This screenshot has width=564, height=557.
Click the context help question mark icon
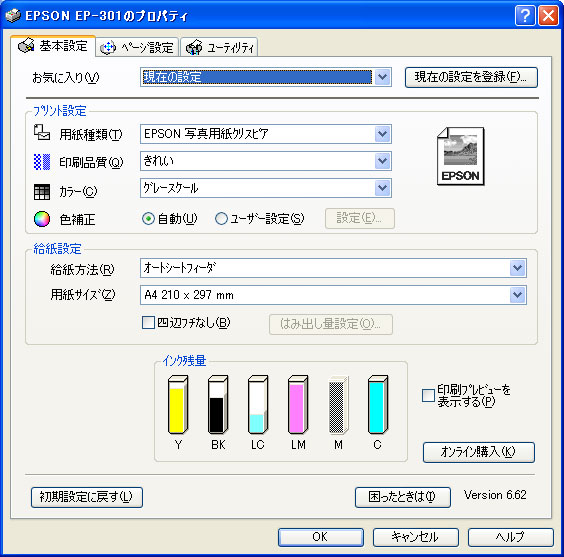(525, 15)
